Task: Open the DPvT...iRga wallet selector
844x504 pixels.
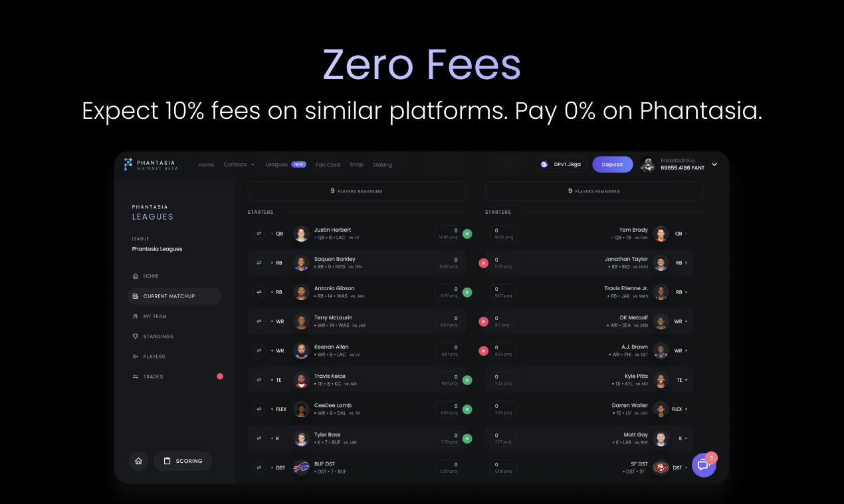Action: [x=561, y=165]
